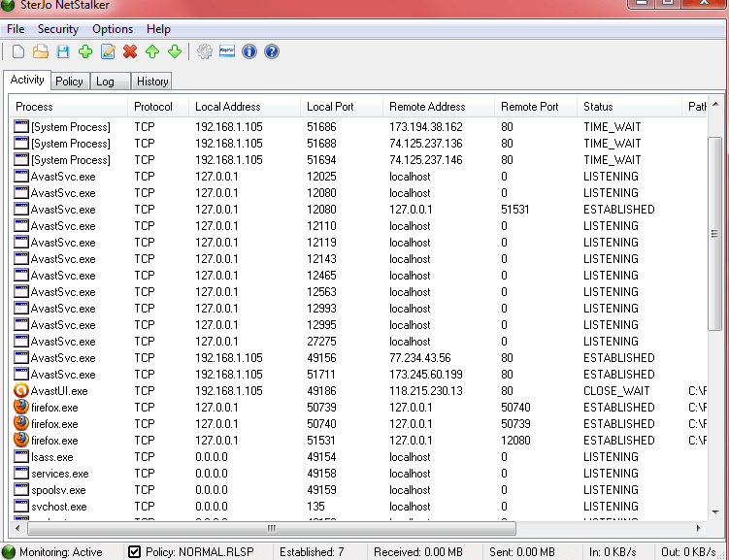Click the horizontal scrollbar left arrow
This screenshot has height=560, width=729.
17,528
